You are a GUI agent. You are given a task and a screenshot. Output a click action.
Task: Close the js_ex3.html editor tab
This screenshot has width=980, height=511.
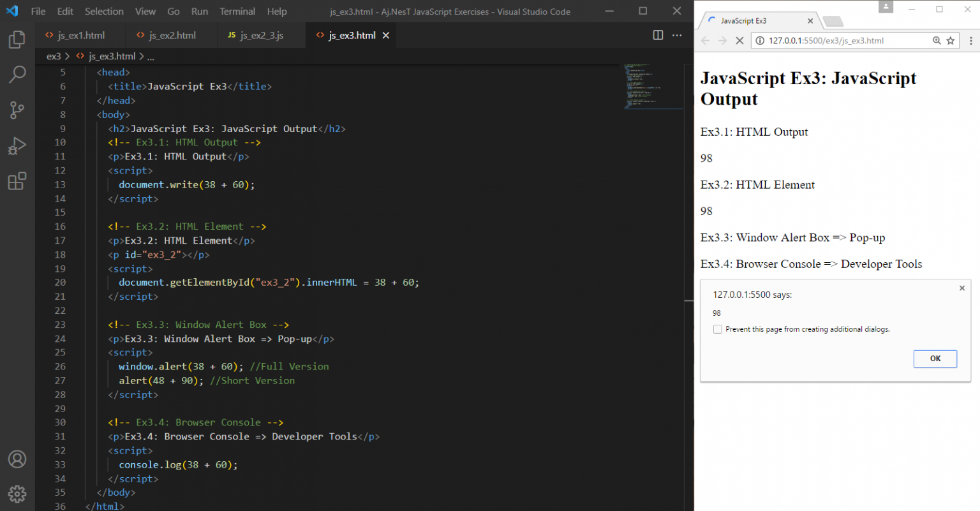pos(385,35)
